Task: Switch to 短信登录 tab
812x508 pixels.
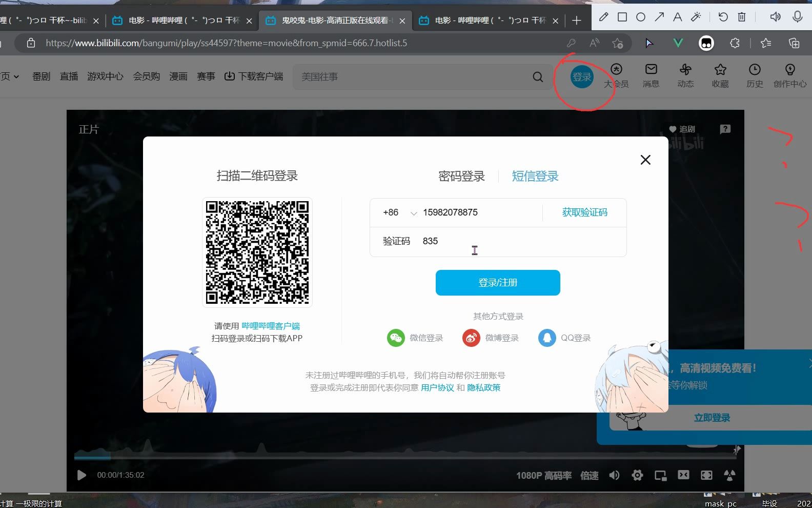Action: [535, 177]
